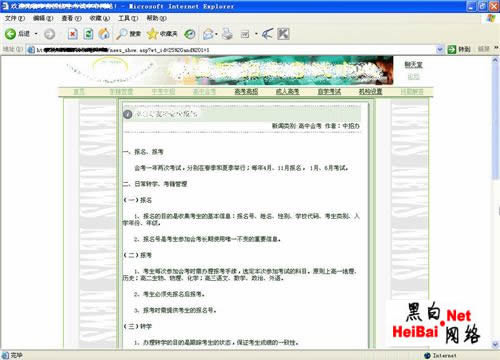Click the heading '一、报名、报考'
Viewport: 500px width, 360px height.
(x=143, y=152)
